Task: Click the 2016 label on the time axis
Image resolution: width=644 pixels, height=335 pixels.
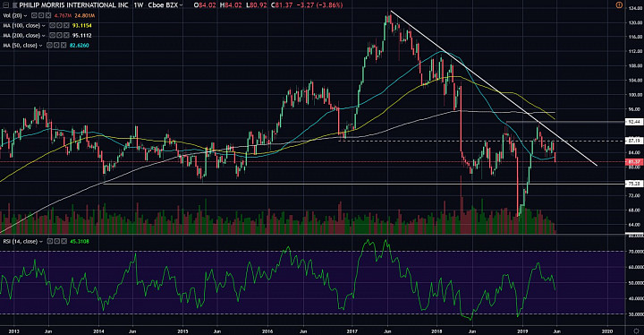Action: coord(267,331)
